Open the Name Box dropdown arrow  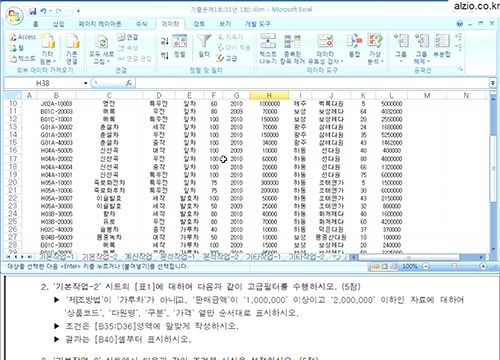coord(86,83)
